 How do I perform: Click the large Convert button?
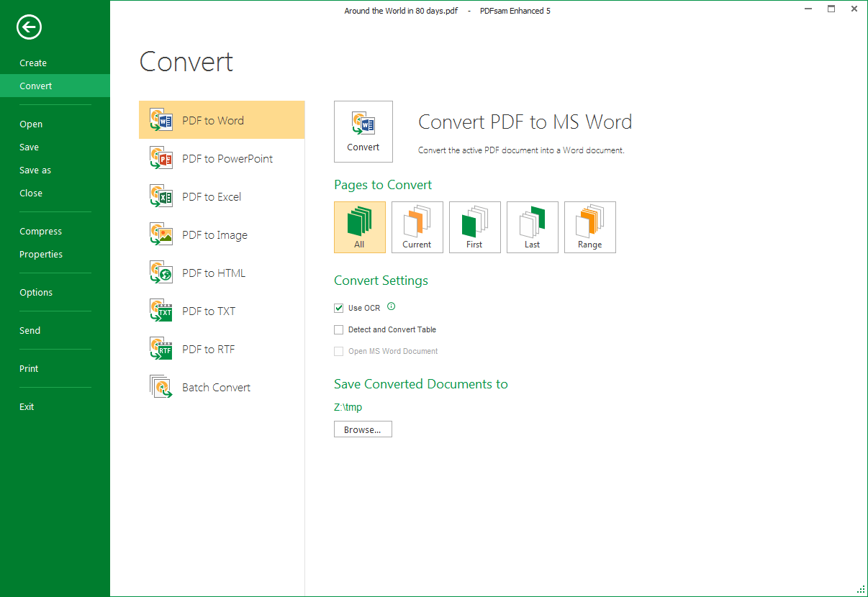(363, 132)
